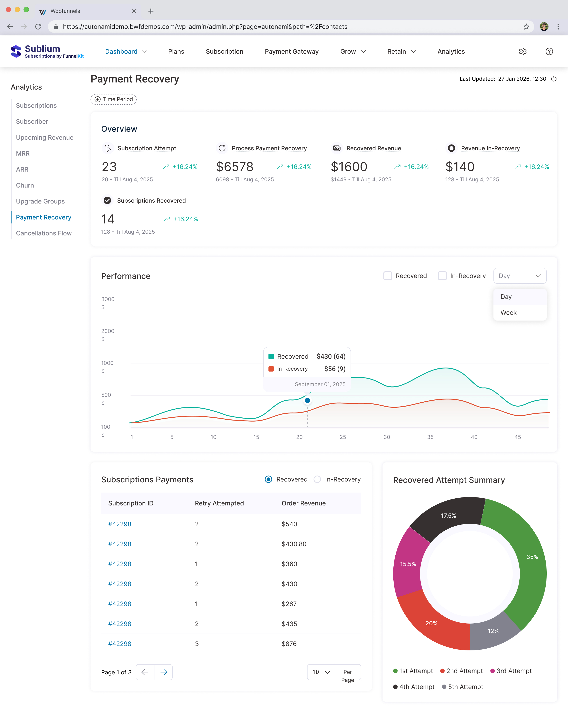Open the 10 per page dropdown
This screenshot has height=728, width=568.
click(321, 672)
